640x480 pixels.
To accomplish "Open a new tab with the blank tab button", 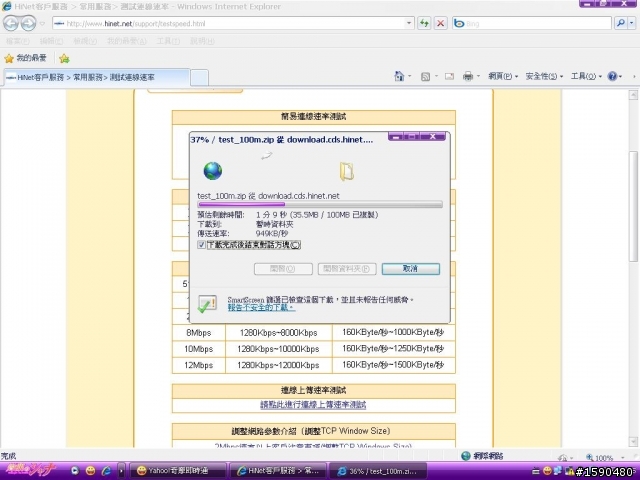I will tap(200, 78).
